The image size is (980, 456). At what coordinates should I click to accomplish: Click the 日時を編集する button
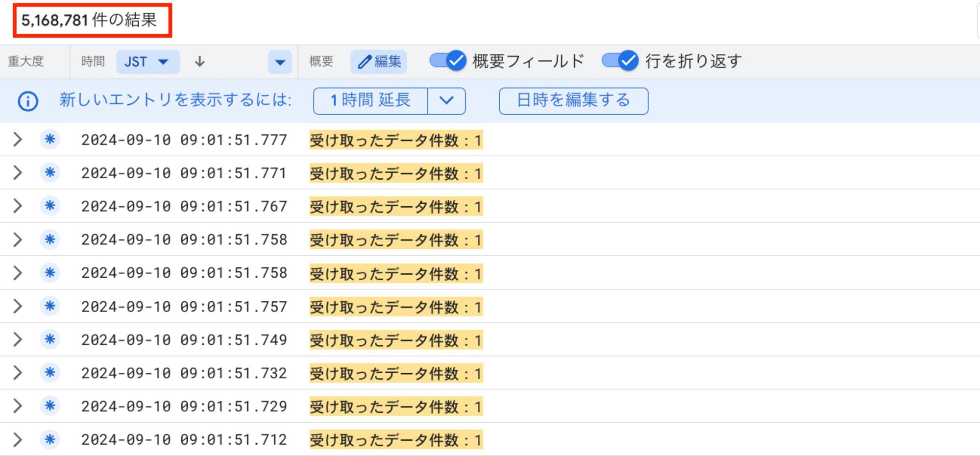(x=573, y=101)
